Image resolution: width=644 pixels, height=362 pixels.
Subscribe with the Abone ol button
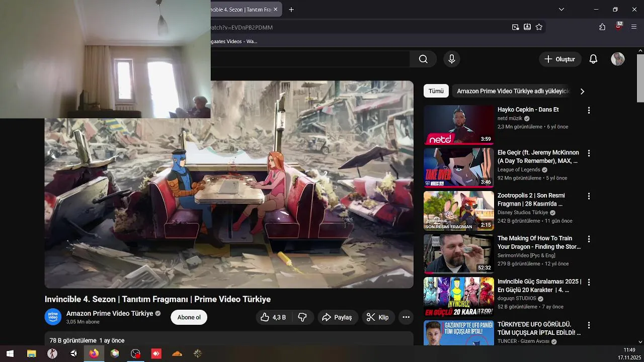(x=189, y=317)
